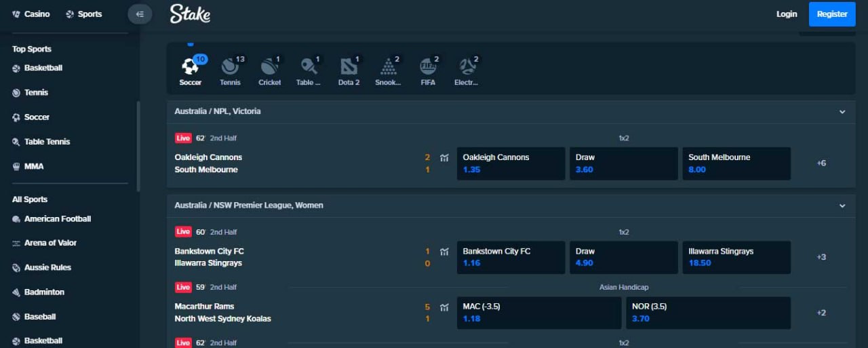
Task: Open stats icon for Macarthur Rams match
Action: click(444, 307)
